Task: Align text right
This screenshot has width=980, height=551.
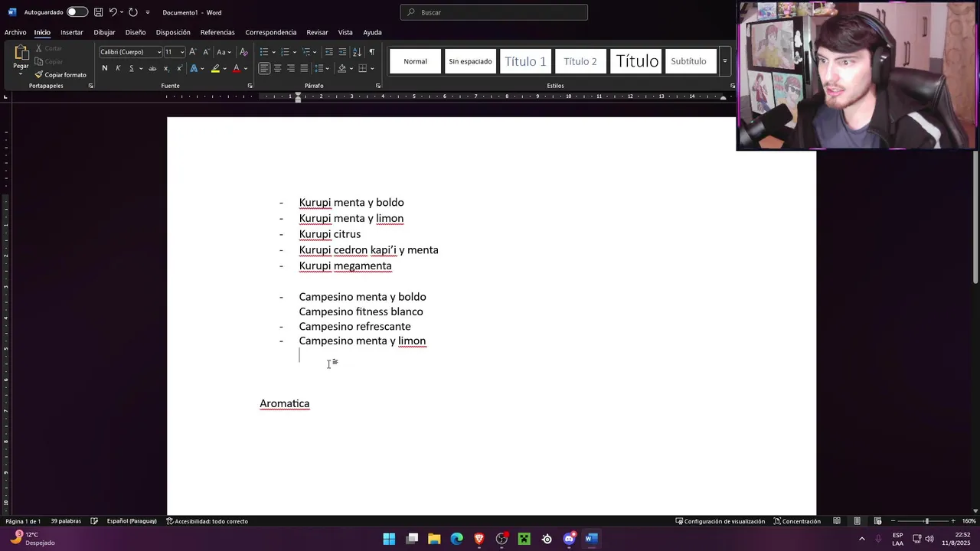Action: tap(291, 68)
